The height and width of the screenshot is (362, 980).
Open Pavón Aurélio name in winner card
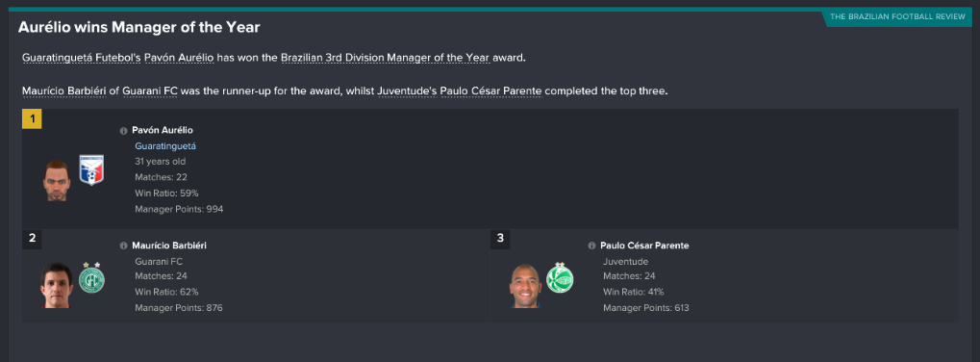pos(163,131)
